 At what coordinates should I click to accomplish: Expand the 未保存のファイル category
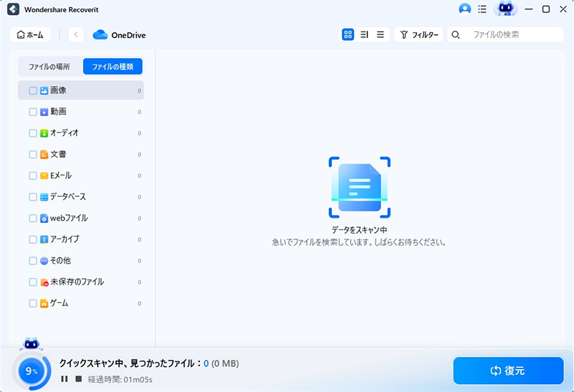77,282
